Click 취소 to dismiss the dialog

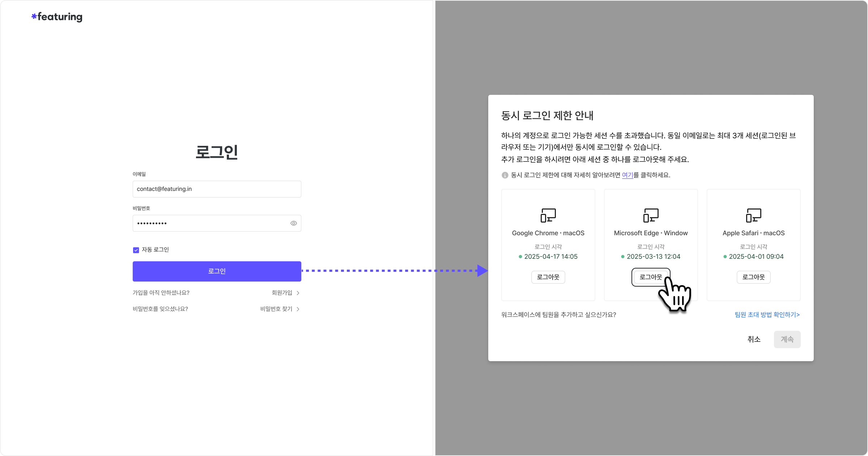pos(754,339)
